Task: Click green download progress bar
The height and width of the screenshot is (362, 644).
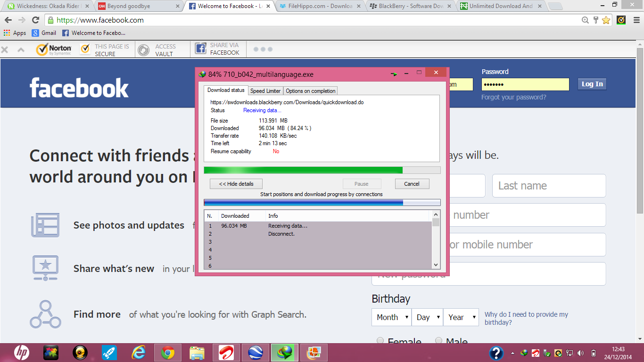Action: click(x=322, y=170)
